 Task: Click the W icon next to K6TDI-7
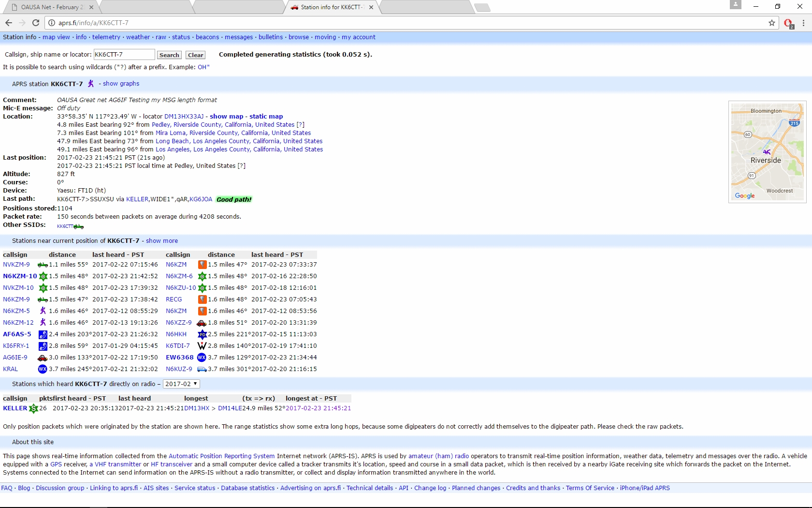tap(202, 346)
